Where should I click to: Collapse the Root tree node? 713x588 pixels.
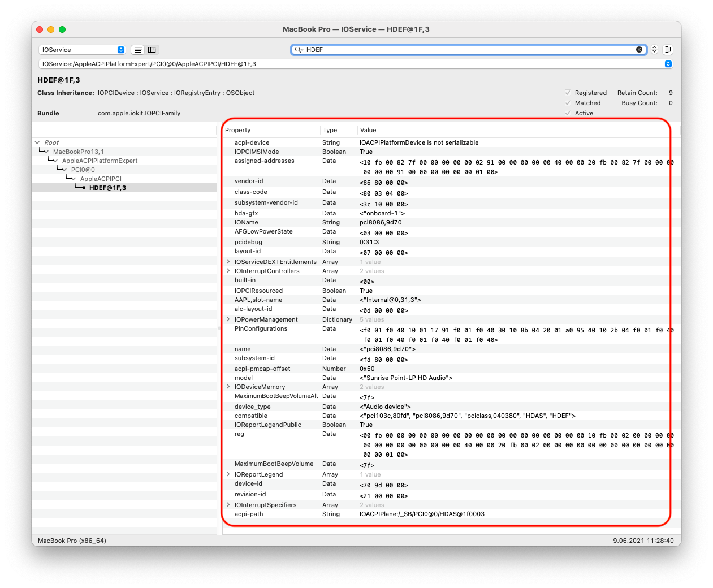tap(37, 142)
